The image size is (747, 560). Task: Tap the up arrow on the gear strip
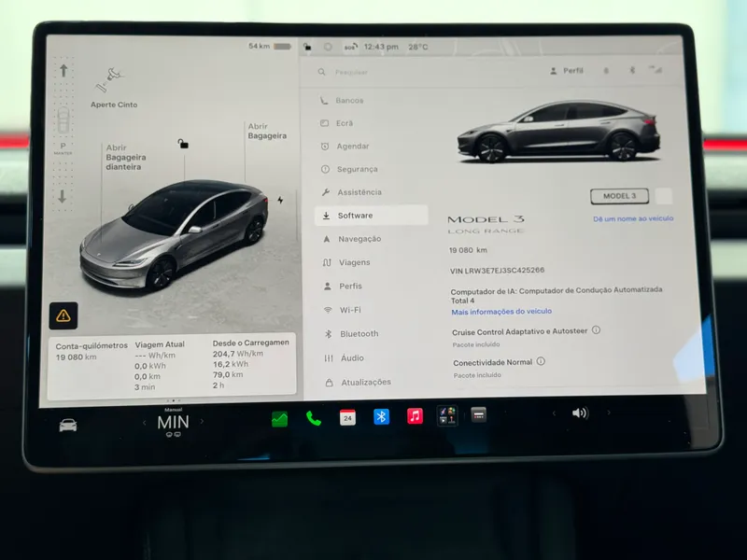point(63,71)
